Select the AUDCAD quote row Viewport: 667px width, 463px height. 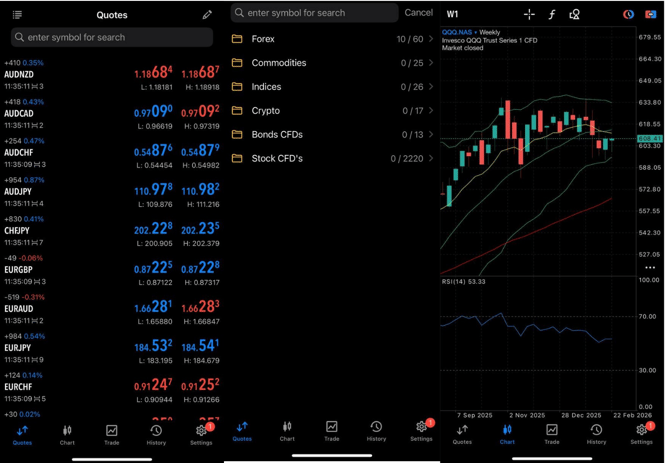112,114
